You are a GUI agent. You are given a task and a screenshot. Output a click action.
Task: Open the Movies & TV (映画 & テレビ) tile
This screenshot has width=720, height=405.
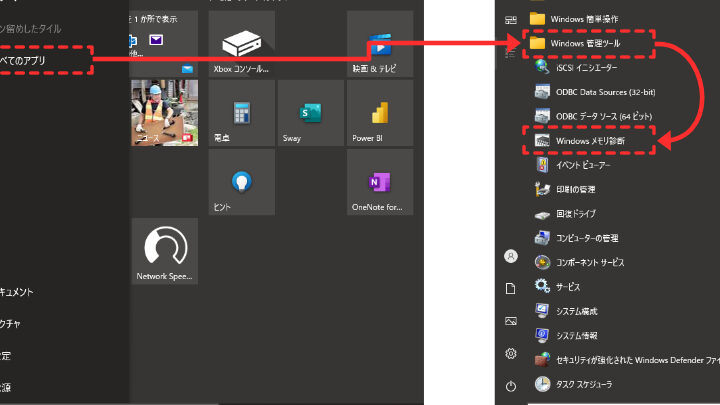[x=380, y=44]
